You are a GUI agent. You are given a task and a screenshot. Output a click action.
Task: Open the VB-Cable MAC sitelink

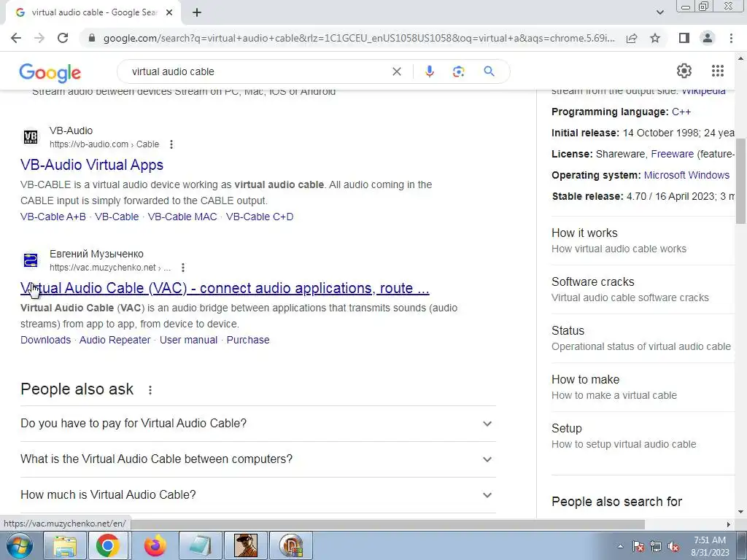(x=182, y=217)
